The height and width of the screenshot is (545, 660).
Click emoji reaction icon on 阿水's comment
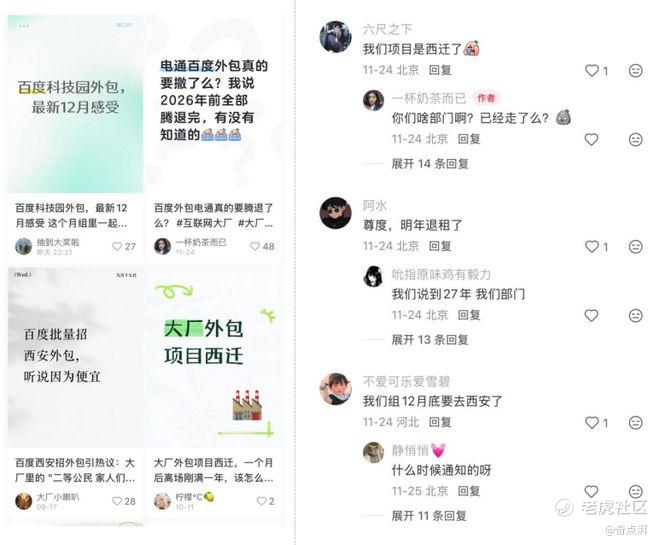click(635, 247)
